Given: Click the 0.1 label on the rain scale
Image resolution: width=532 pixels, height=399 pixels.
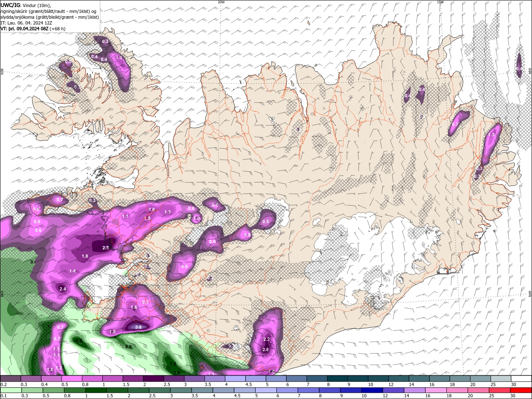Looking at the screenshot, I should [3, 396].
